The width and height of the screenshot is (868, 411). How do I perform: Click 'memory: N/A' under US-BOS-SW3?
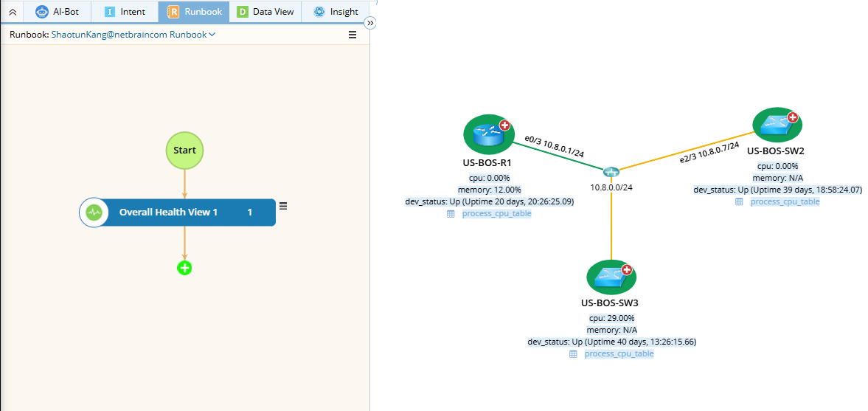coord(611,330)
